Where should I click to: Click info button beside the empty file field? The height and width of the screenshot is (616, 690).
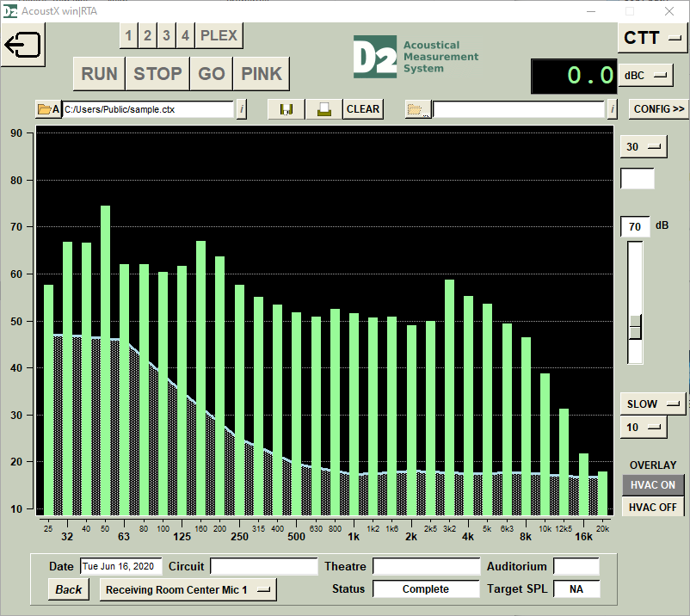(612, 109)
